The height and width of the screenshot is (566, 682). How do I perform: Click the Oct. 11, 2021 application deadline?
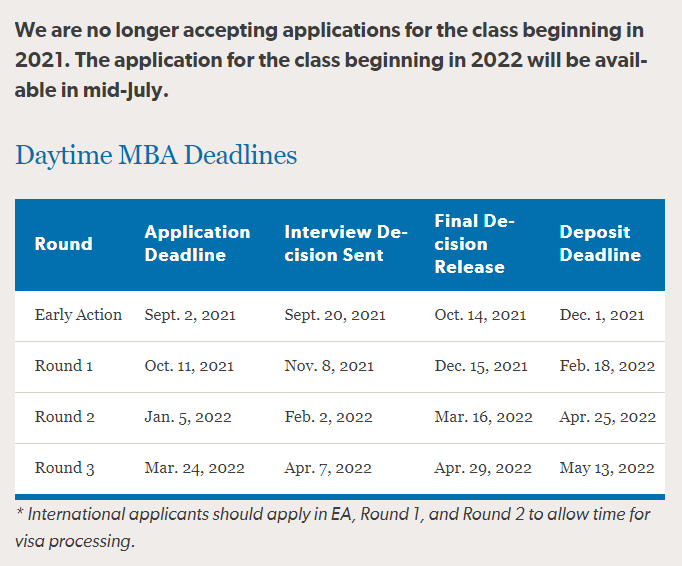tap(189, 366)
